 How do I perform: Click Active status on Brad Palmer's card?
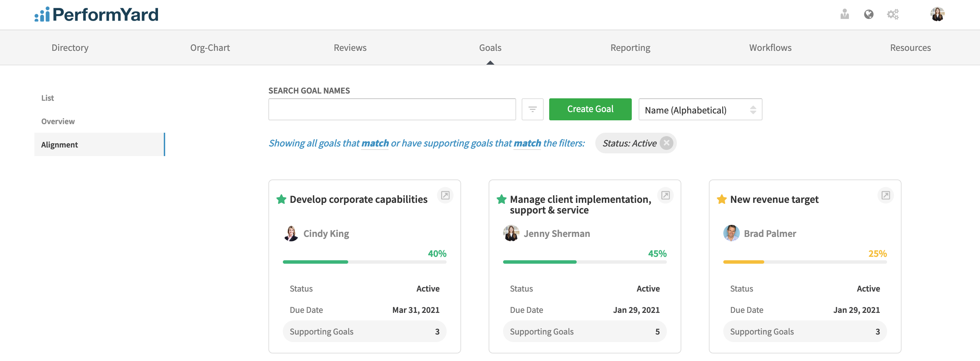pos(868,289)
